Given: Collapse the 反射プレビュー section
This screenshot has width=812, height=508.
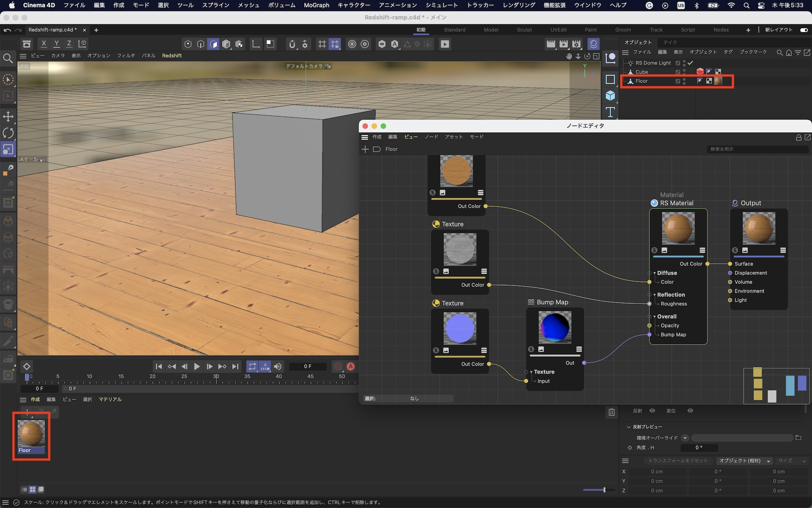Looking at the screenshot, I should (x=629, y=427).
